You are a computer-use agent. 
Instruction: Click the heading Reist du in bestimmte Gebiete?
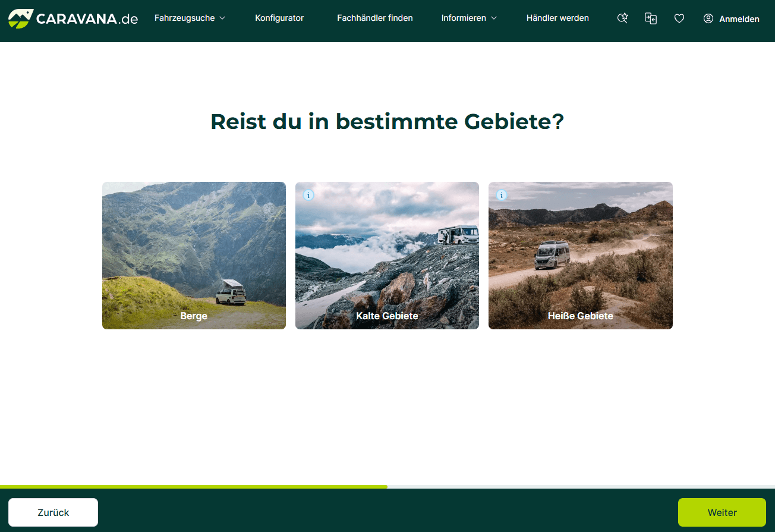click(x=387, y=121)
